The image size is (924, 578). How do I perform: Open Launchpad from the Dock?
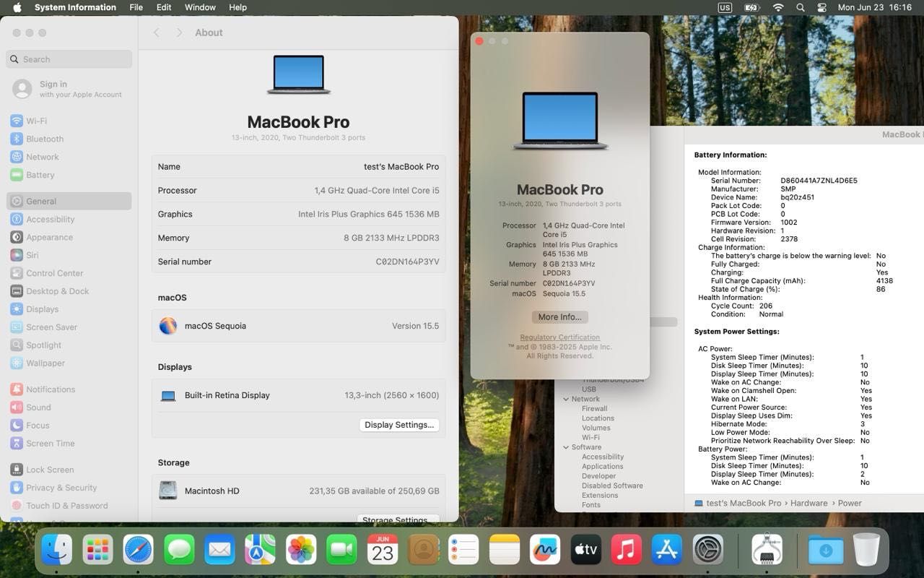pos(97,550)
